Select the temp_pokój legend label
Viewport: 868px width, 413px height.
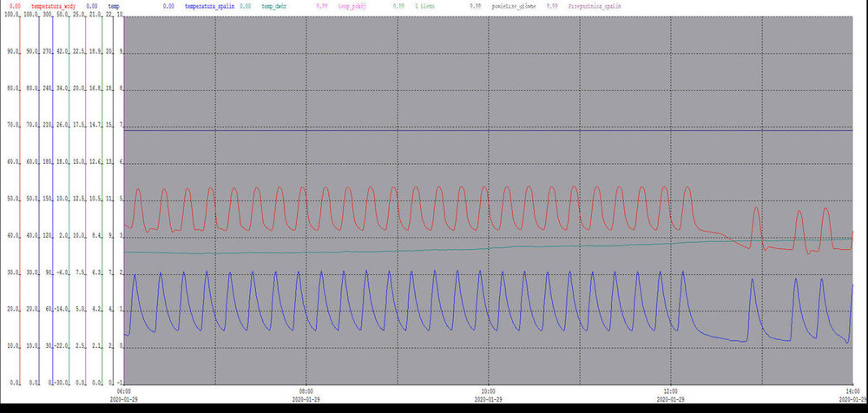[352, 6]
